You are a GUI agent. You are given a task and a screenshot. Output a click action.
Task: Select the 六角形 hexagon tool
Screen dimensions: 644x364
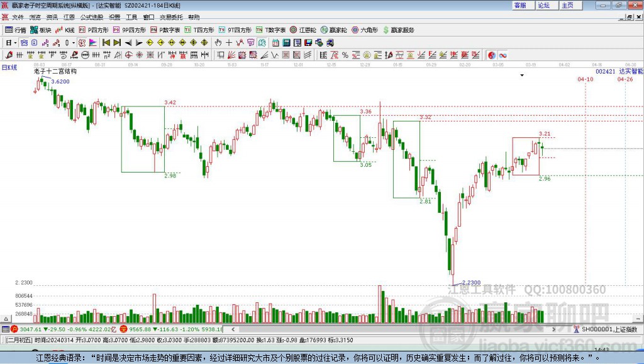364,30
